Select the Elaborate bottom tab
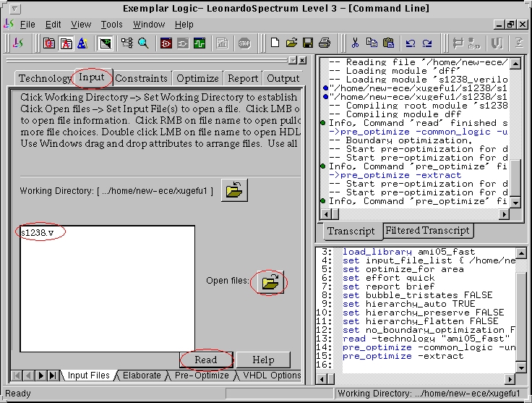The width and height of the screenshot is (532, 403). click(x=142, y=376)
